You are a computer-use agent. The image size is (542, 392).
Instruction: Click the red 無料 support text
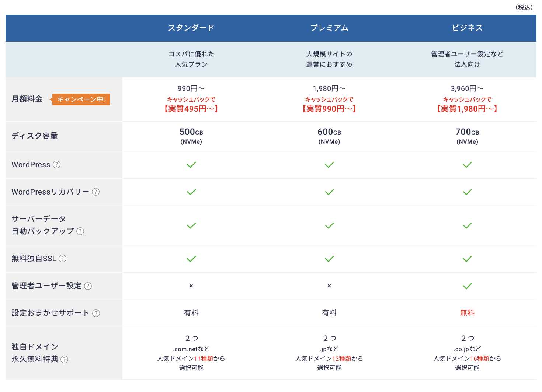[467, 313]
